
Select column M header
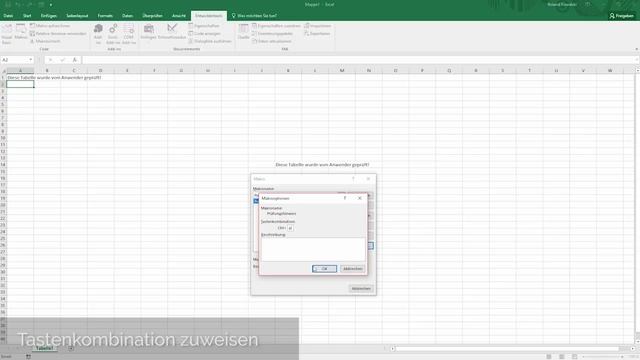pyautogui.click(x=342, y=71)
